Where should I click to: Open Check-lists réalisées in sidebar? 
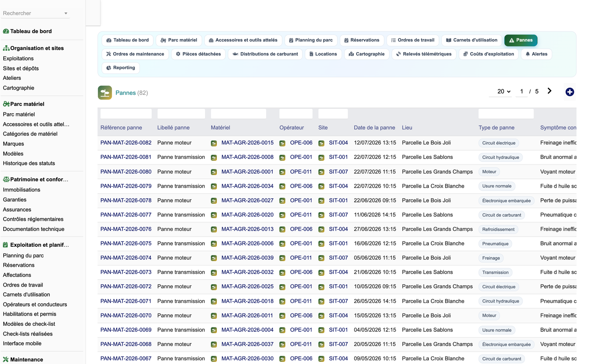coord(28,334)
